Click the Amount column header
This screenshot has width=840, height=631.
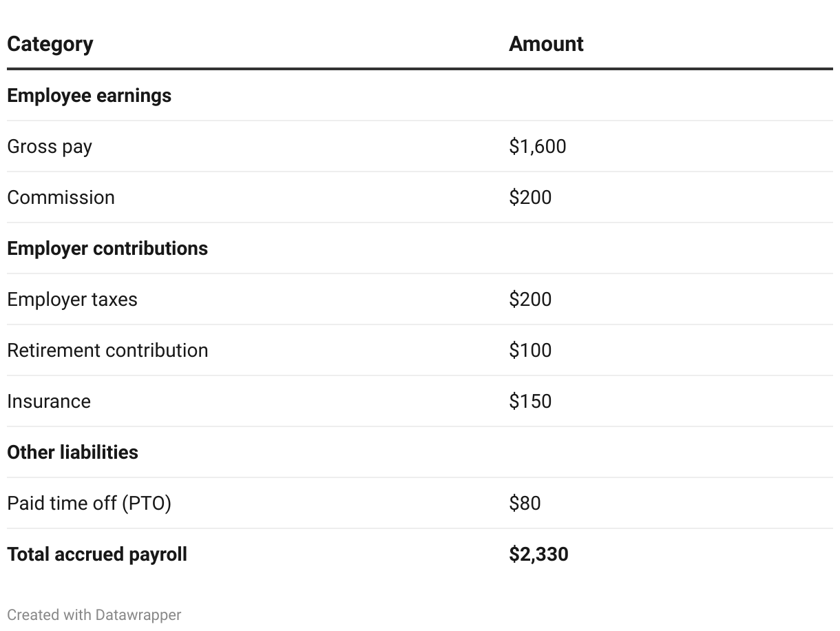[x=546, y=44]
